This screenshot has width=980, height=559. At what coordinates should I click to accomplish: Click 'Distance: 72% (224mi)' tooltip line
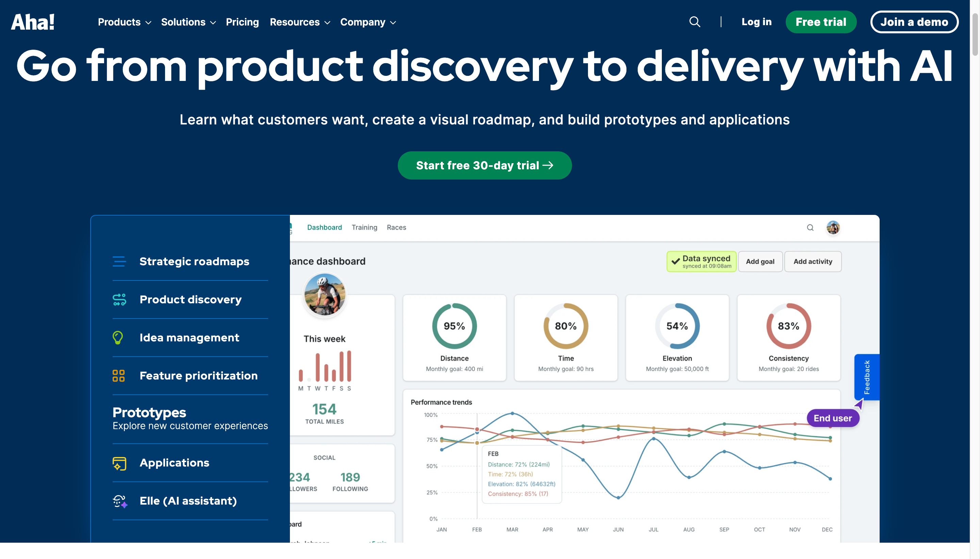519,464
